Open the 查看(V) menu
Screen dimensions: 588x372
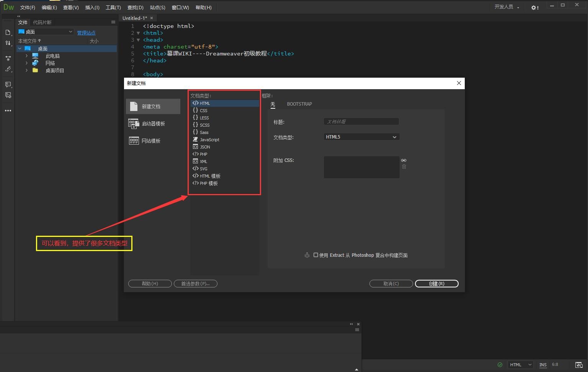pos(71,7)
